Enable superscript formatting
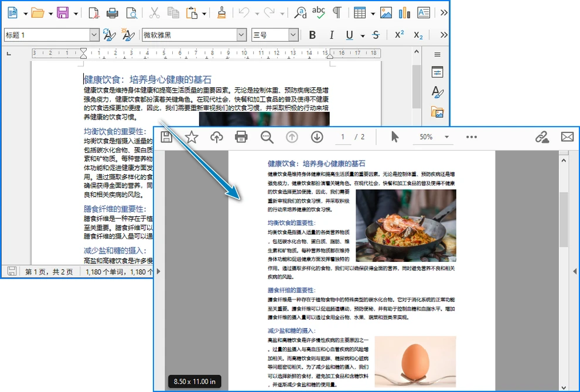 [400, 35]
